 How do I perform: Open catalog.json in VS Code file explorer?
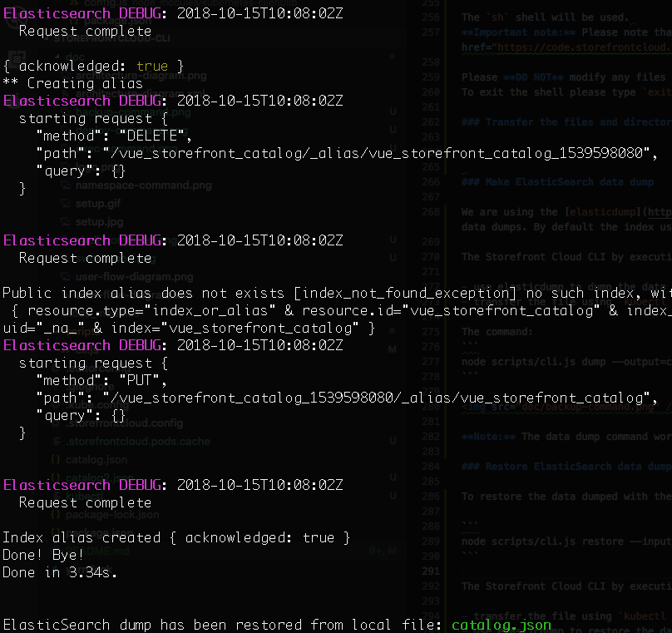(x=96, y=460)
